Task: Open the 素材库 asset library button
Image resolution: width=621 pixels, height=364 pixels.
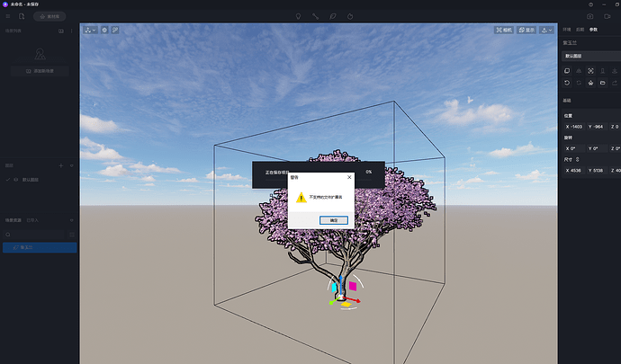Action: point(48,16)
